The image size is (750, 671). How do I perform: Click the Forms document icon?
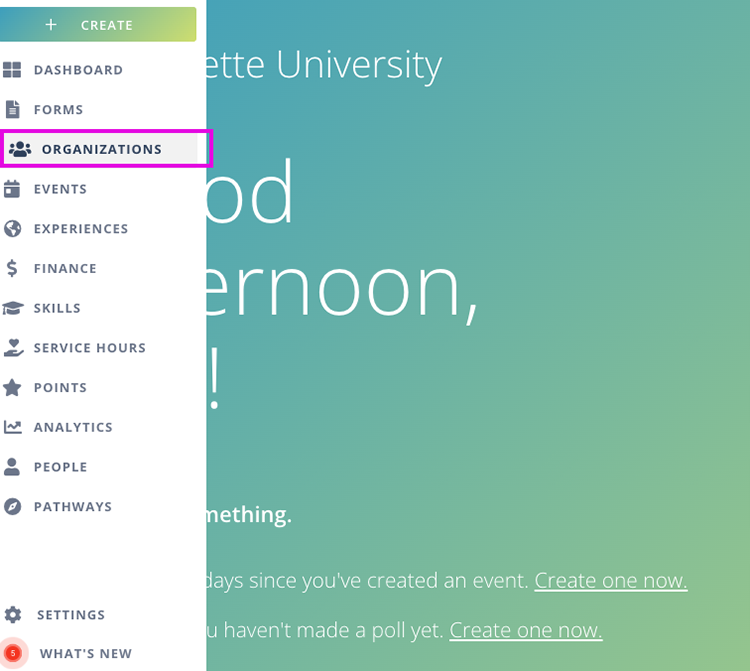click(x=13, y=109)
